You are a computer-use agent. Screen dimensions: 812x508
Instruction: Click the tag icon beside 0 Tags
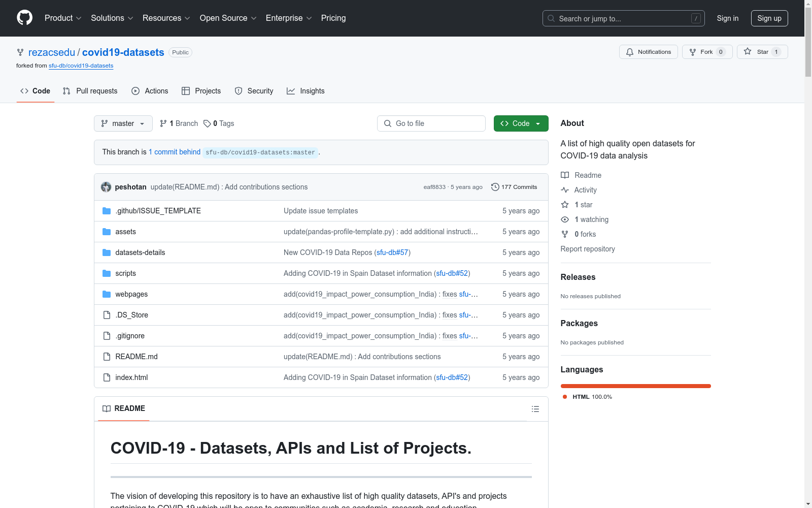207,123
